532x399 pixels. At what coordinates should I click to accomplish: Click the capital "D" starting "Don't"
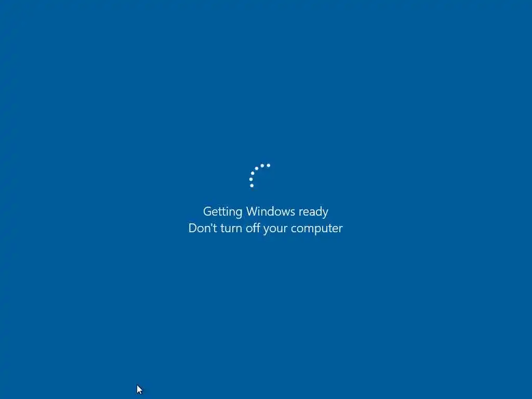tap(193, 228)
